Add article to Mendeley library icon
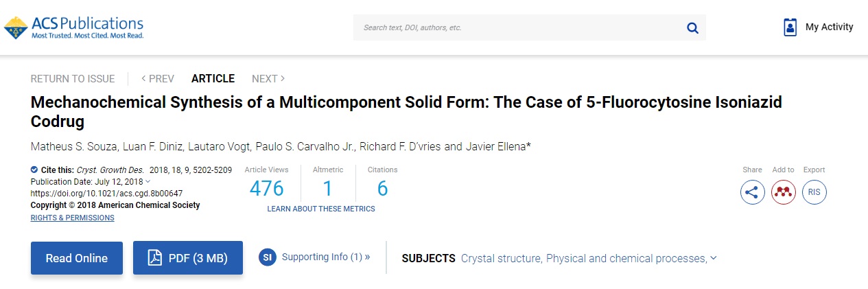This screenshot has width=868, height=289. (x=783, y=192)
